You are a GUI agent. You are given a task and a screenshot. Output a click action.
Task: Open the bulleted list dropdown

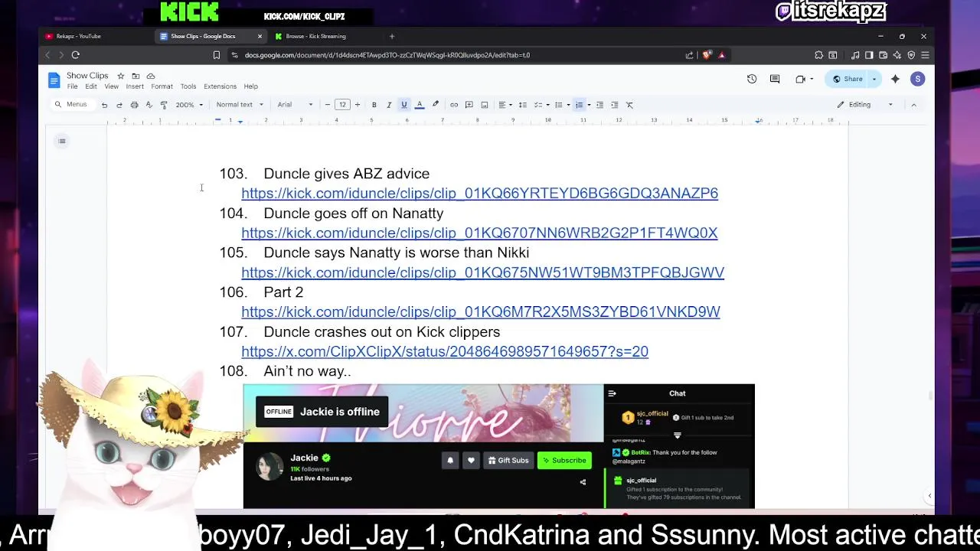coord(562,105)
